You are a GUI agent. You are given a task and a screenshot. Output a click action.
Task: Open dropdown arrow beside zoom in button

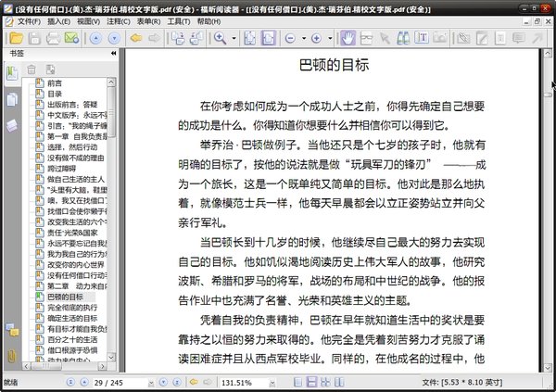[x=330, y=38]
